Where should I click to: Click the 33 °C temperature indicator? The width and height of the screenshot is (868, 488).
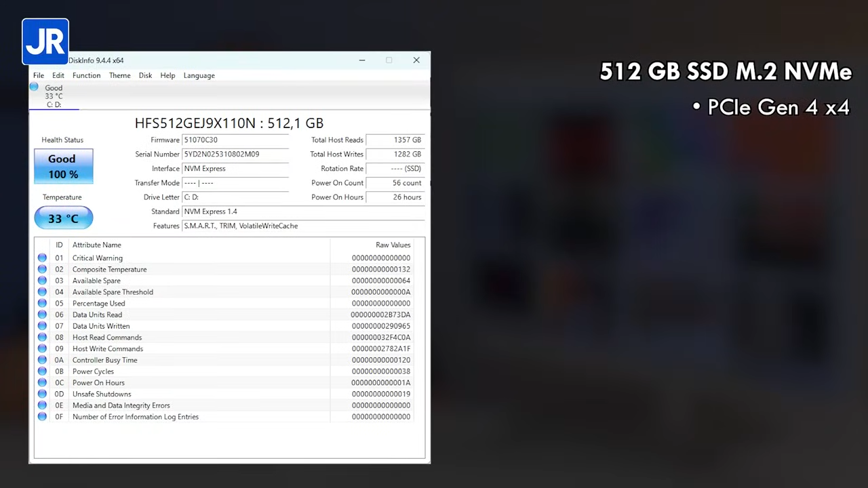(x=63, y=218)
